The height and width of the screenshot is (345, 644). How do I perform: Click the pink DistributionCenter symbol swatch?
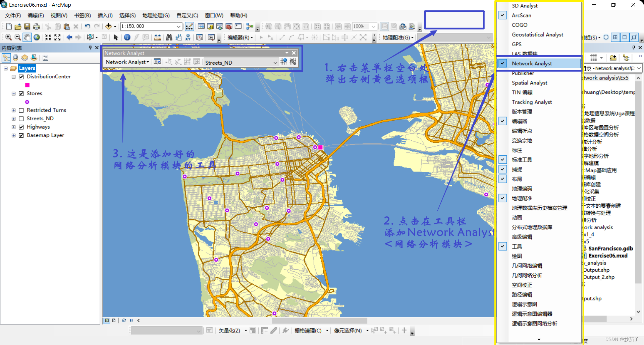28,85
